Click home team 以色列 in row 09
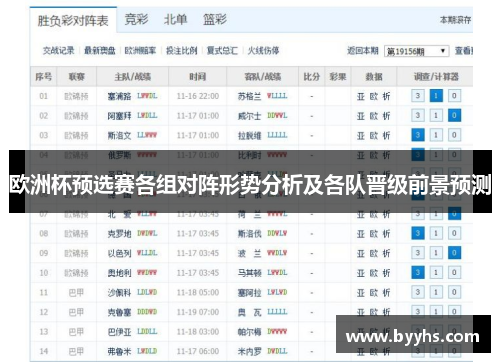The width and height of the screenshot is (500, 362). coord(119,253)
